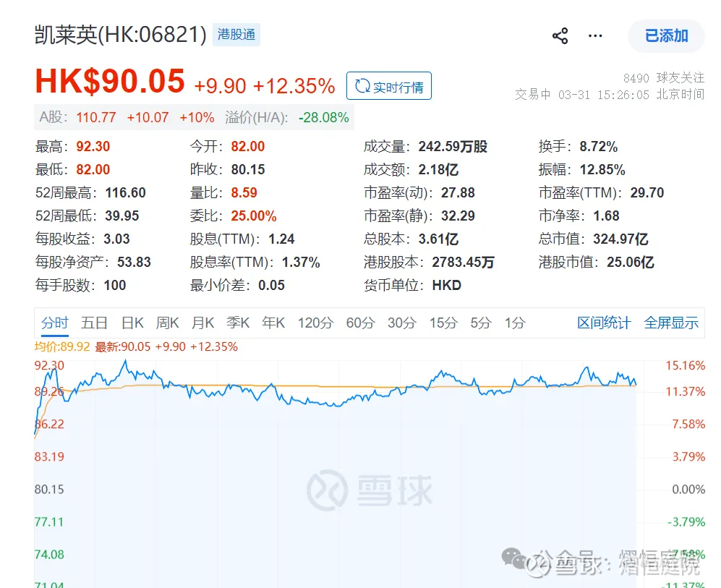Click the 已添加 watchlist button

[x=666, y=36]
